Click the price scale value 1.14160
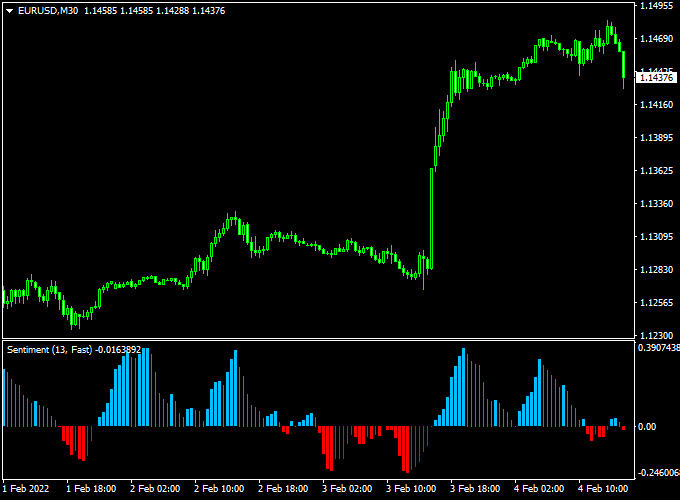This screenshot has width=680, height=500. 657,105
